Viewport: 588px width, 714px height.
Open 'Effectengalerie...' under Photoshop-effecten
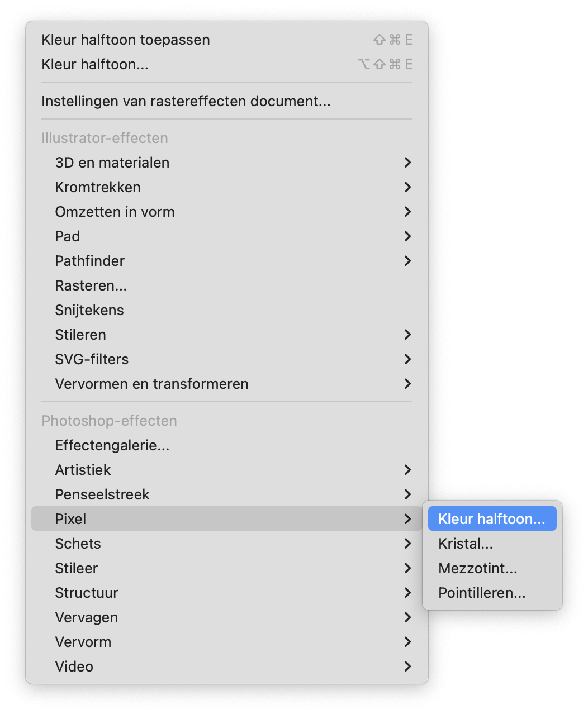(x=111, y=445)
